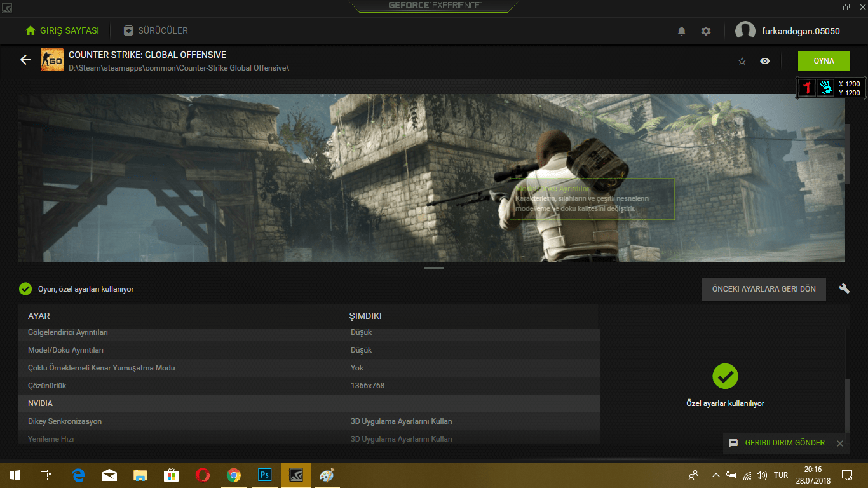Open the Paint app from taskbar

(327, 475)
